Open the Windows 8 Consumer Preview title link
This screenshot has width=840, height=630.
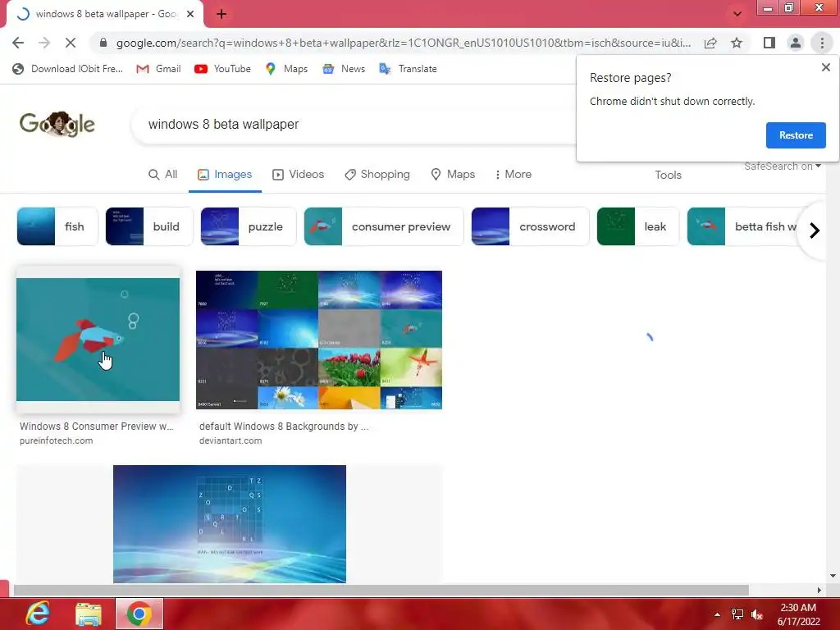[x=97, y=427]
